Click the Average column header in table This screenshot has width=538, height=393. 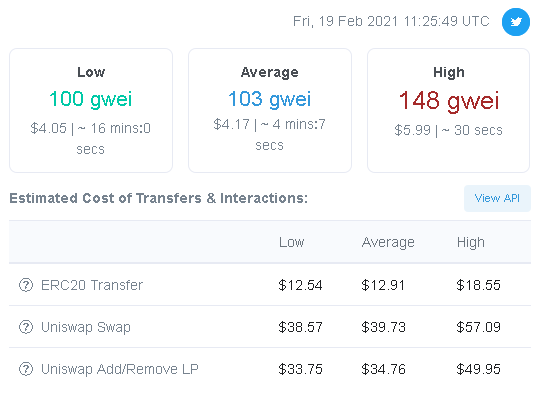[x=388, y=242]
